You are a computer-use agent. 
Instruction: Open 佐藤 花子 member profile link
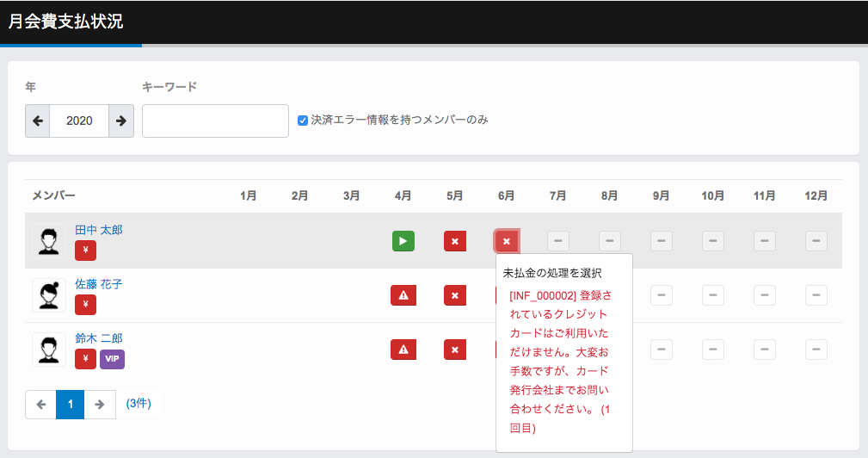point(98,284)
